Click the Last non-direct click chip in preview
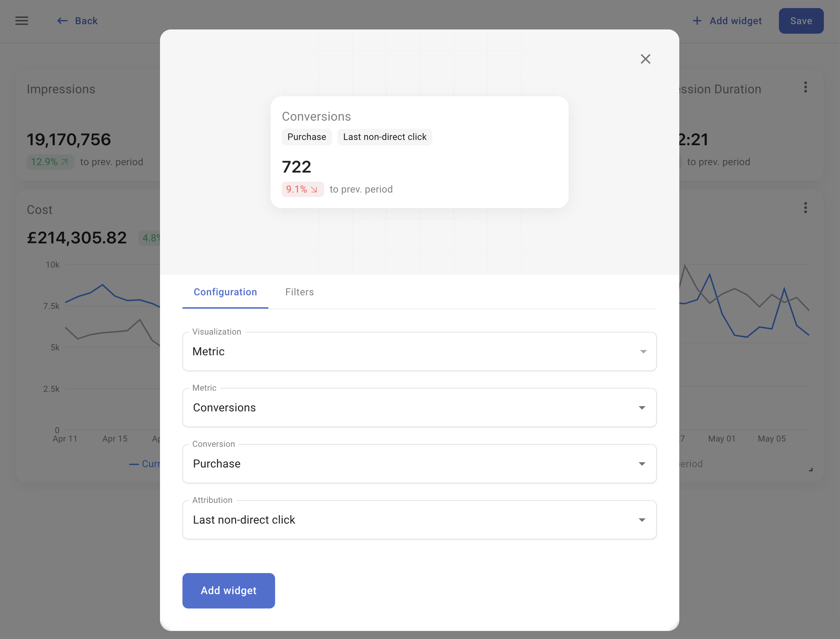840x639 pixels. tap(385, 136)
